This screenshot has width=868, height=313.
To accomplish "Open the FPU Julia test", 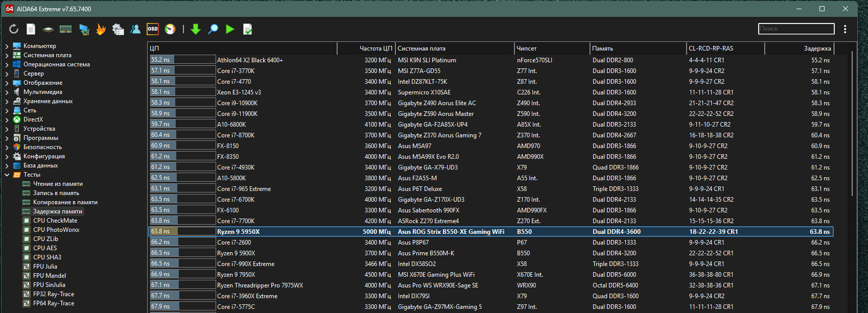I will coord(45,267).
